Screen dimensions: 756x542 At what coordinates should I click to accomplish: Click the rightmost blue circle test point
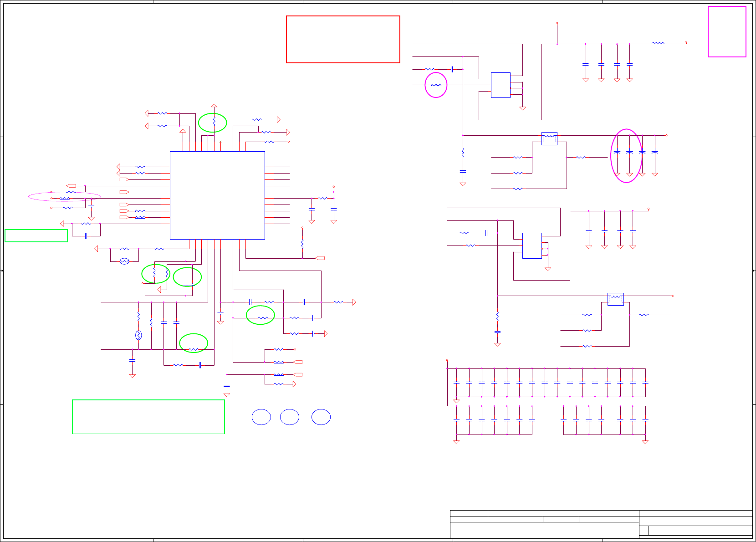point(321,417)
